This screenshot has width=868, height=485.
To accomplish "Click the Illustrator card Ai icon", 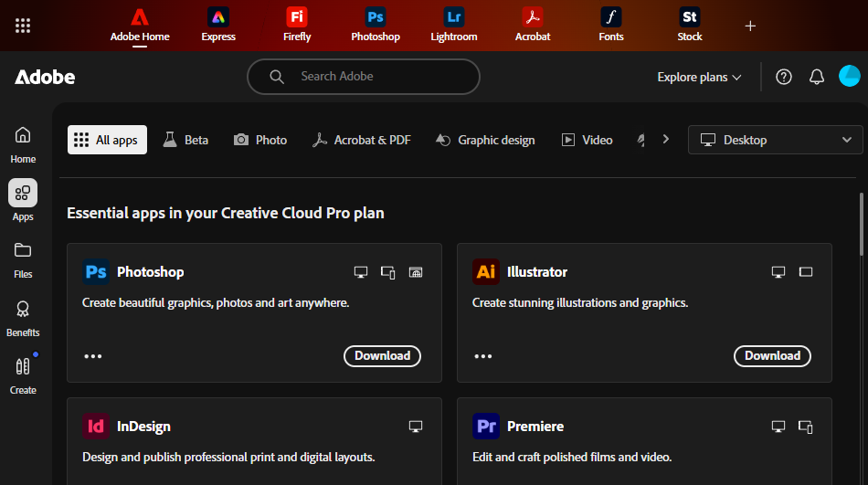I will [486, 272].
